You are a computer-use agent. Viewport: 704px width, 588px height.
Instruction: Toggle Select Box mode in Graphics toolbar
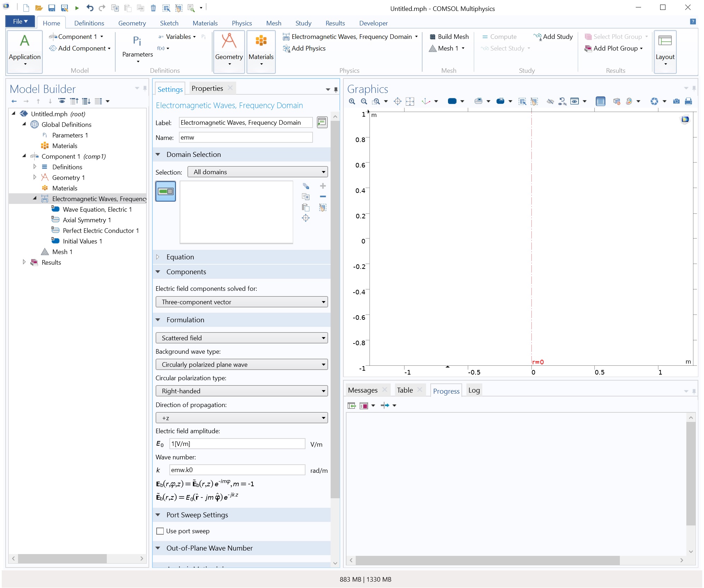[522, 101]
